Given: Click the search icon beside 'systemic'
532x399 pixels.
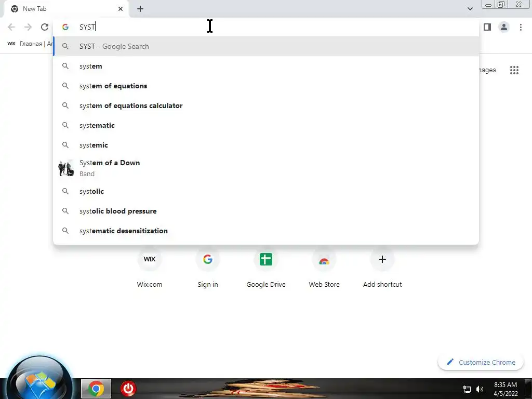Looking at the screenshot, I should [x=65, y=145].
